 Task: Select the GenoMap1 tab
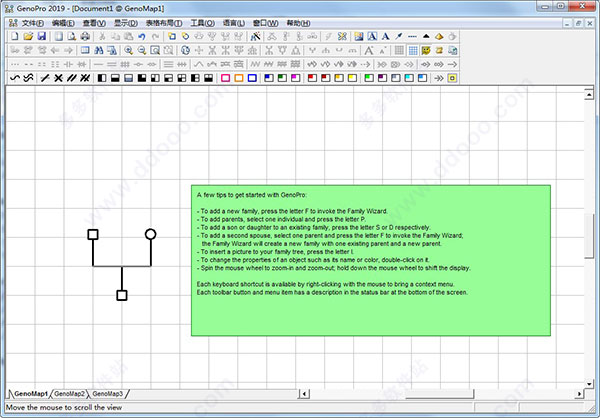pos(31,394)
